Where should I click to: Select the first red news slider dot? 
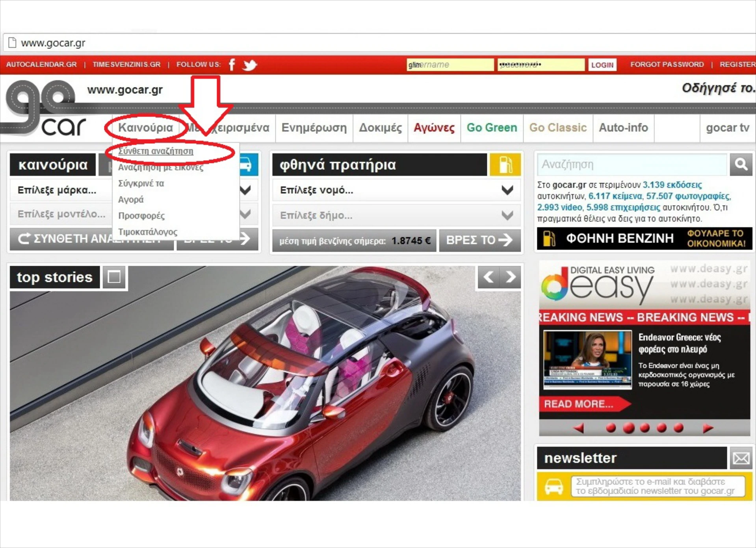point(611,428)
